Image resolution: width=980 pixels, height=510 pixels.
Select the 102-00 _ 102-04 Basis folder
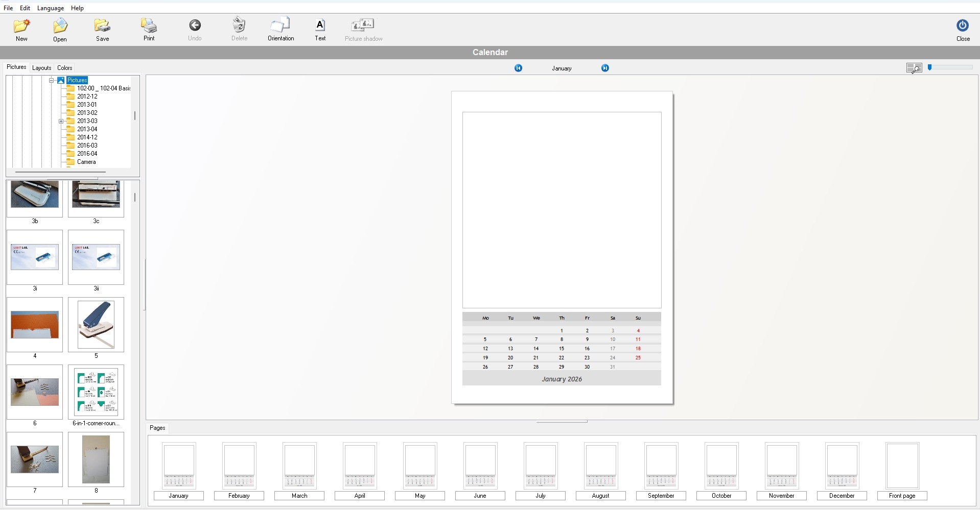[104, 88]
